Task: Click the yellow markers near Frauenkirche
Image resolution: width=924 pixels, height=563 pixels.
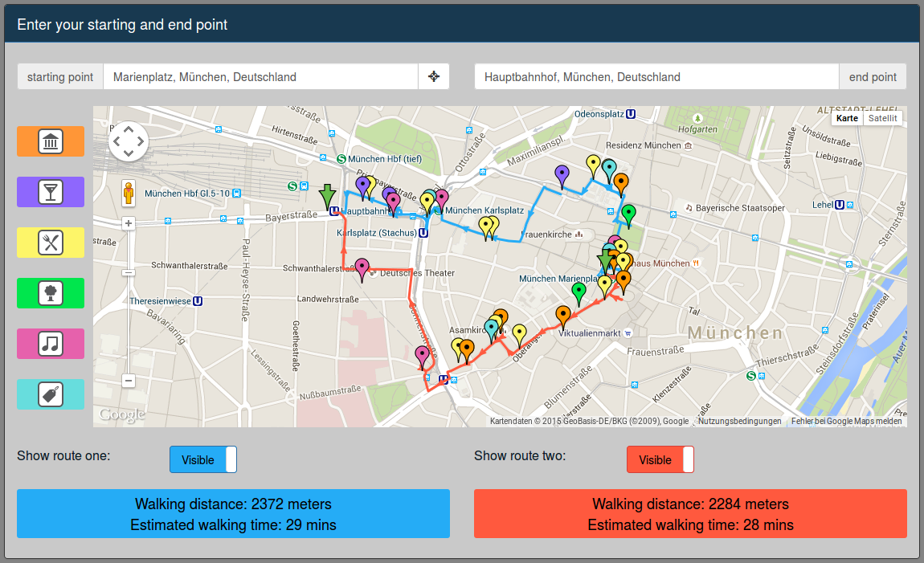Action: click(x=489, y=229)
